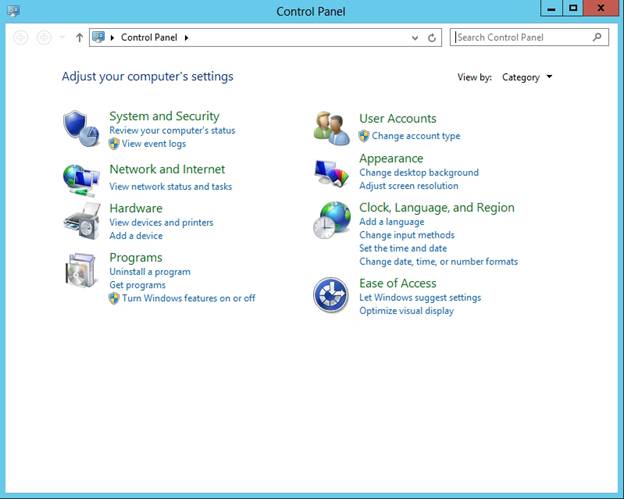Open View event logs
This screenshot has width=624, height=499.
(x=154, y=144)
